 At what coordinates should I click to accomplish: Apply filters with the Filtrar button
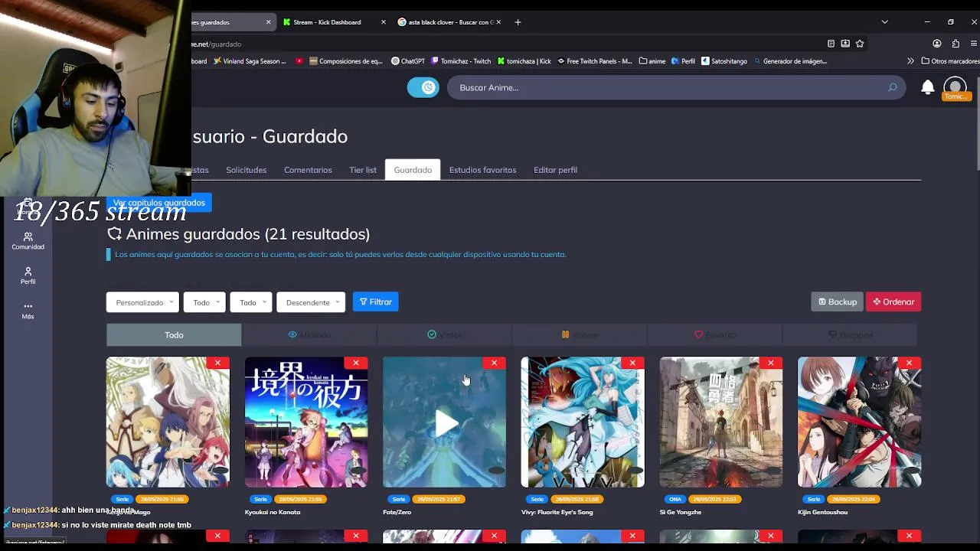375,302
